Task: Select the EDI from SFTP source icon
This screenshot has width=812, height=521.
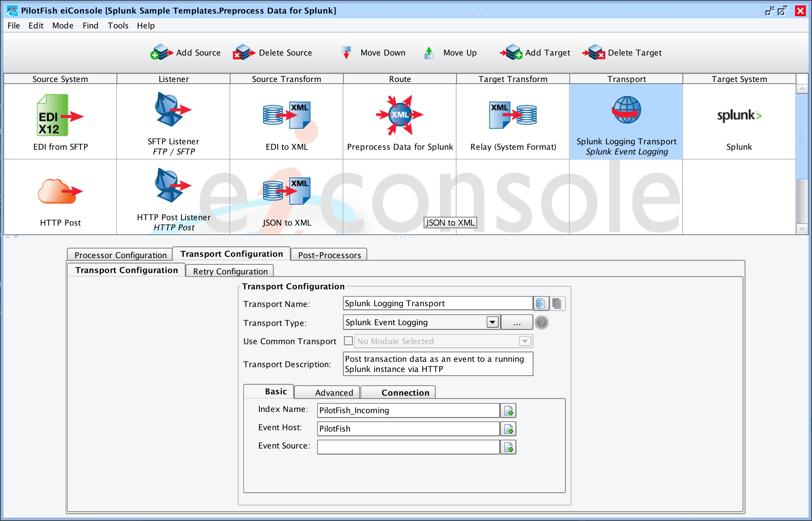Action: pos(60,115)
